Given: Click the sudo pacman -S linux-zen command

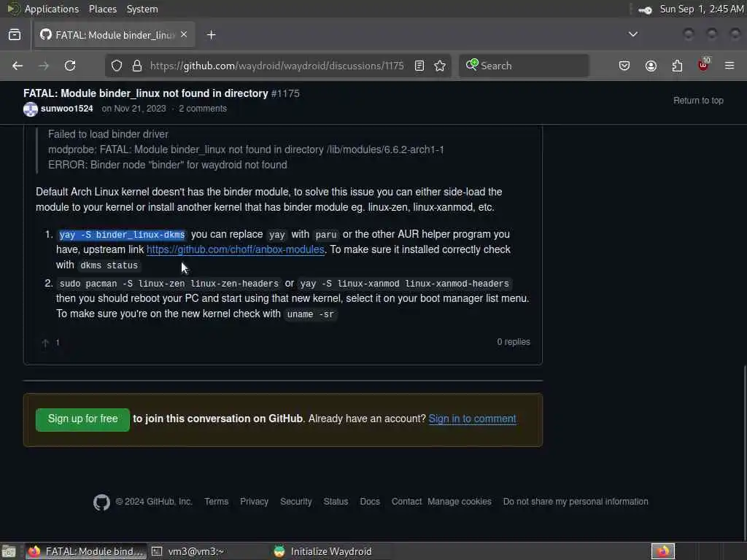Looking at the screenshot, I should tap(169, 284).
